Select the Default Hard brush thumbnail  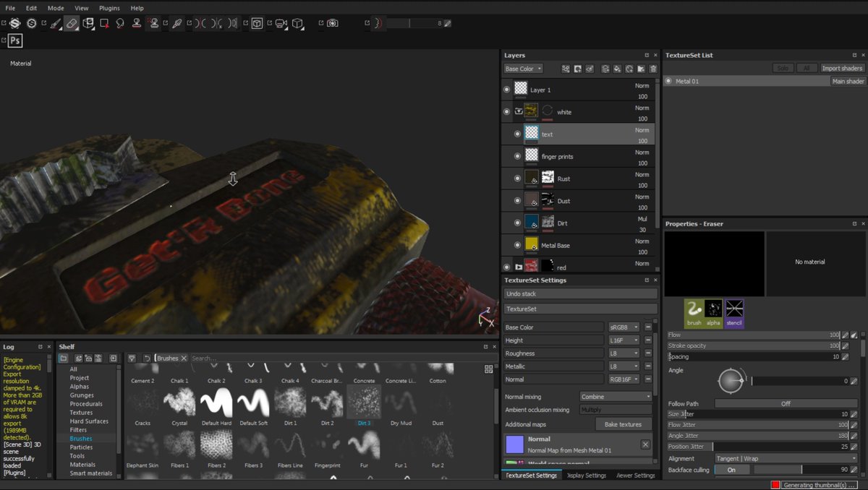(x=216, y=402)
